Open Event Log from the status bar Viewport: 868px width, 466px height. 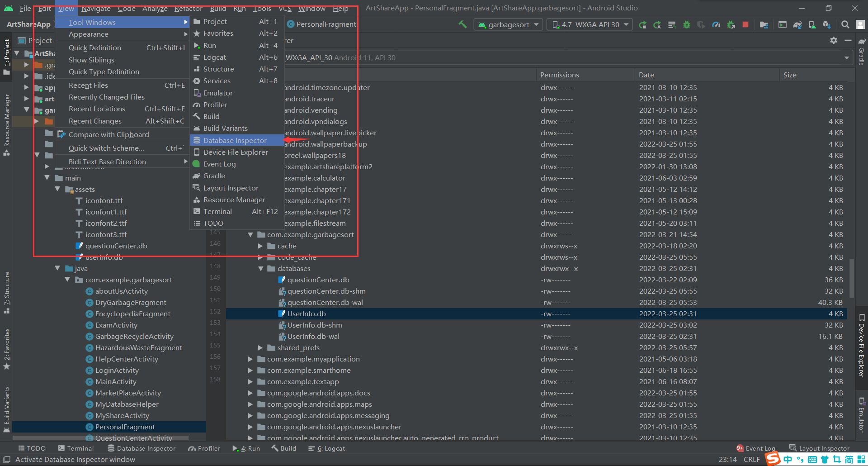pyautogui.click(x=760, y=448)
